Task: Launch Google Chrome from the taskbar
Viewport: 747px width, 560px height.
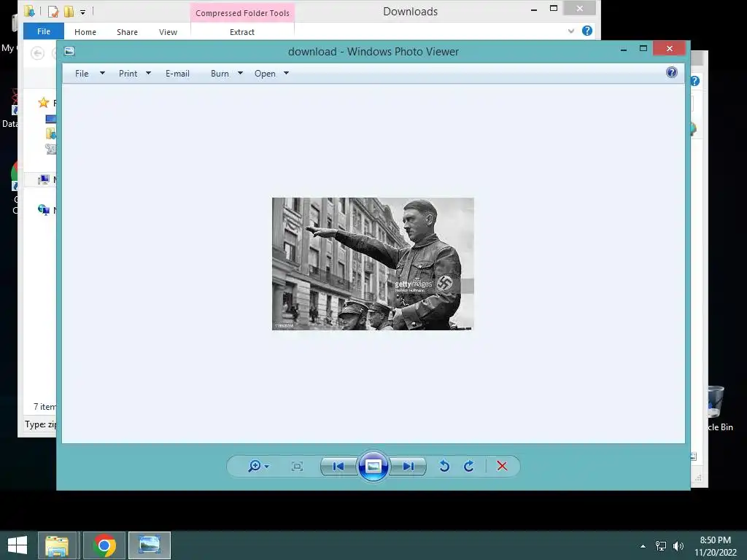Action: coord(104,545)
